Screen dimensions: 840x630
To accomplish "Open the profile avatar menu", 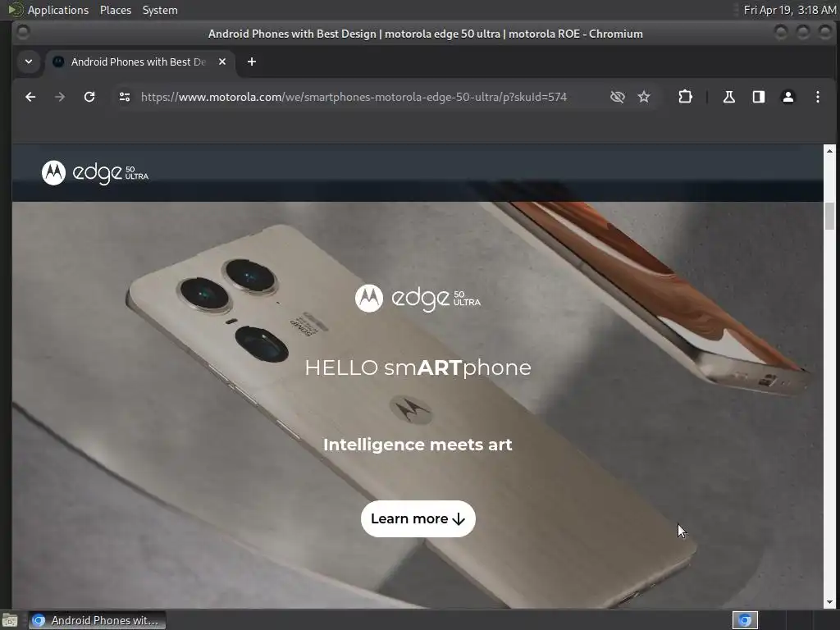I will [788, 97].
